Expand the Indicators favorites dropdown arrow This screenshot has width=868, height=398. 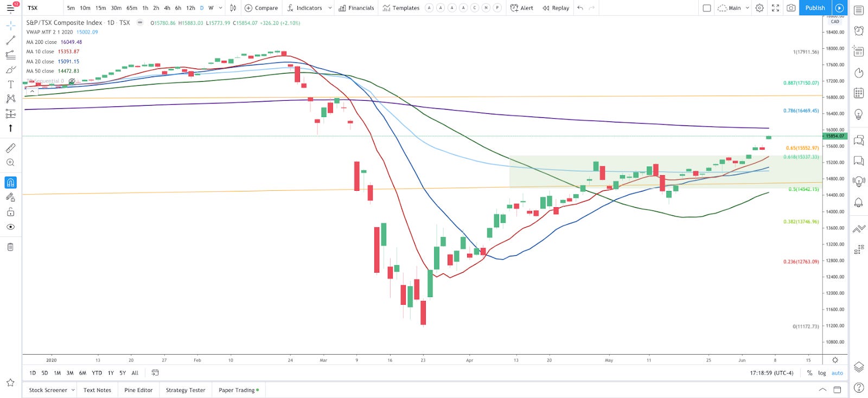[x=330, y=8]
